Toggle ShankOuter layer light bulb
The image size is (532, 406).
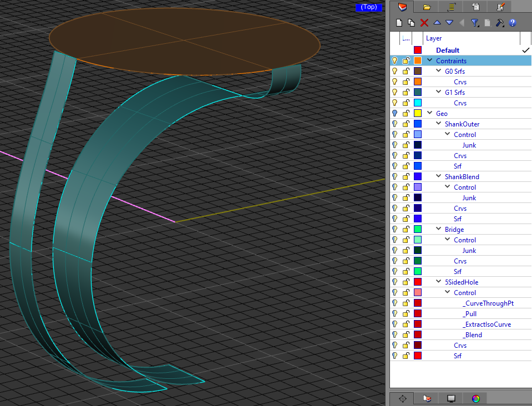point(395,124)
